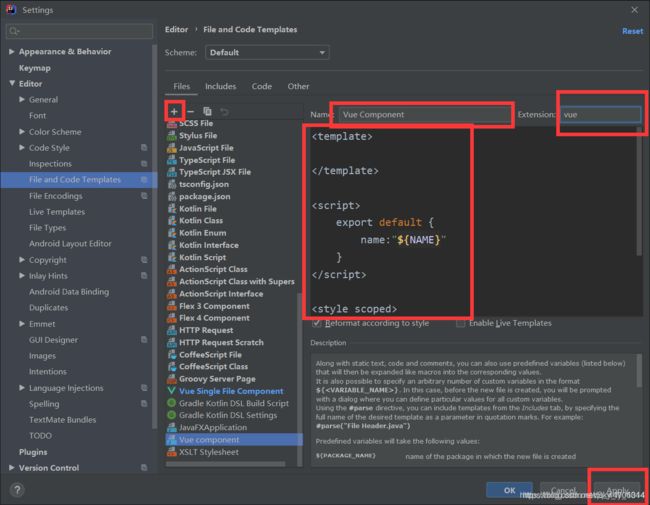Click the settings search box
Viewport: 650px width, 505px height.
coord(79,31)
